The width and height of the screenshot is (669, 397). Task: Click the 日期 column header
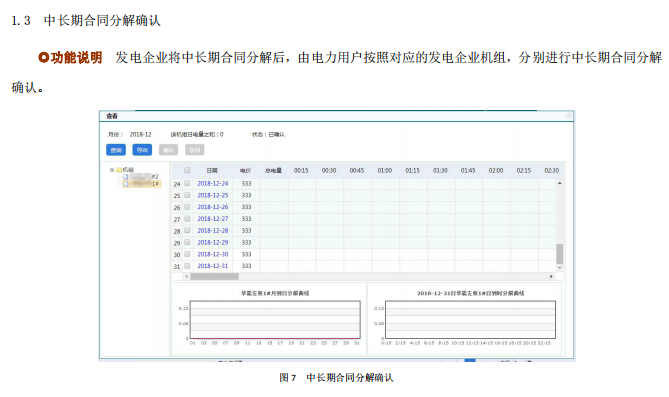pyautogui.click(x=212, y=170)
